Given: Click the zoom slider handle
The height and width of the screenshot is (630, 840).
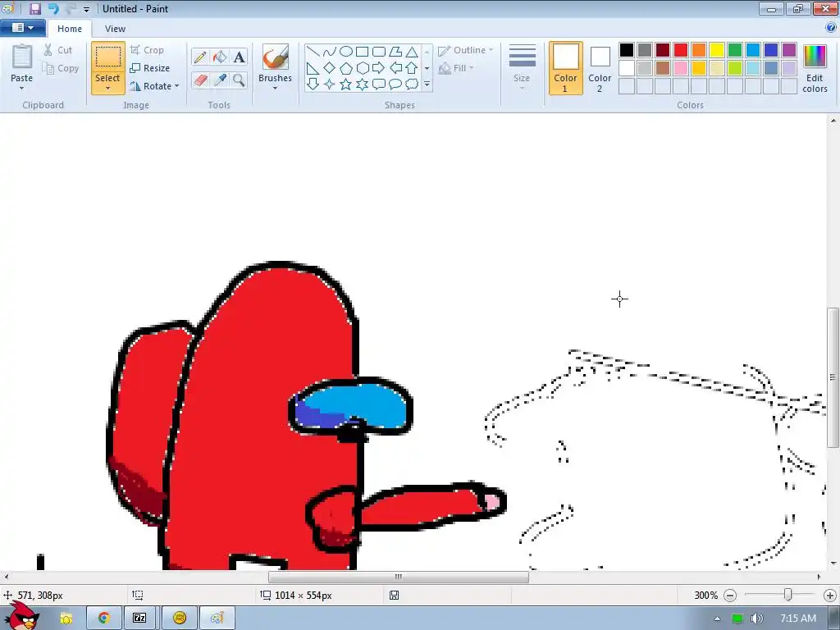Looking at the screenshot, I should (x=788, y=596).
